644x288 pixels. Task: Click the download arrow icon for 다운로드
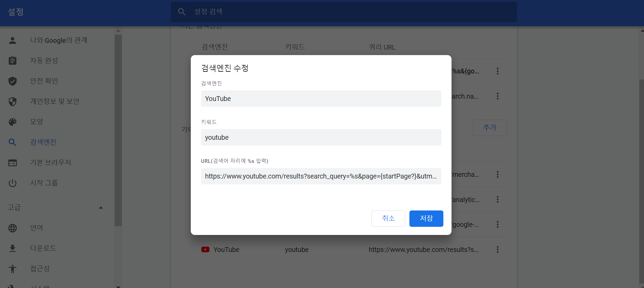click(x=13, y=248)
